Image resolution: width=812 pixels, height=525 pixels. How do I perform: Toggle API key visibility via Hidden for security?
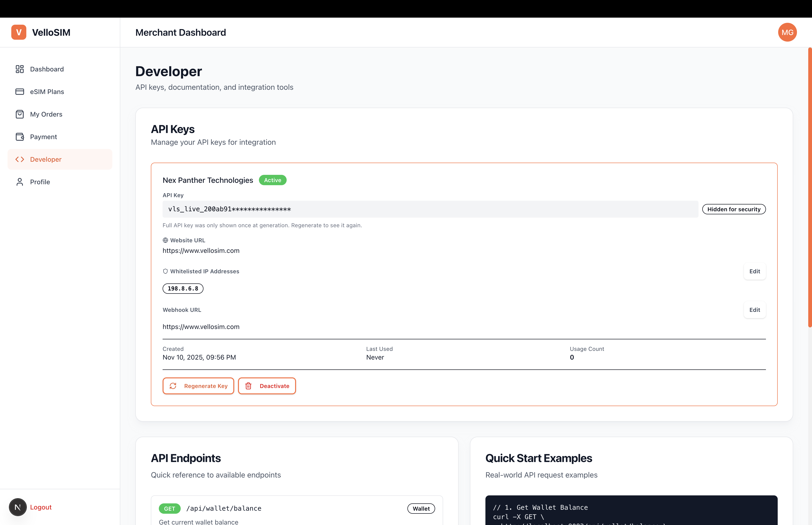734,209
